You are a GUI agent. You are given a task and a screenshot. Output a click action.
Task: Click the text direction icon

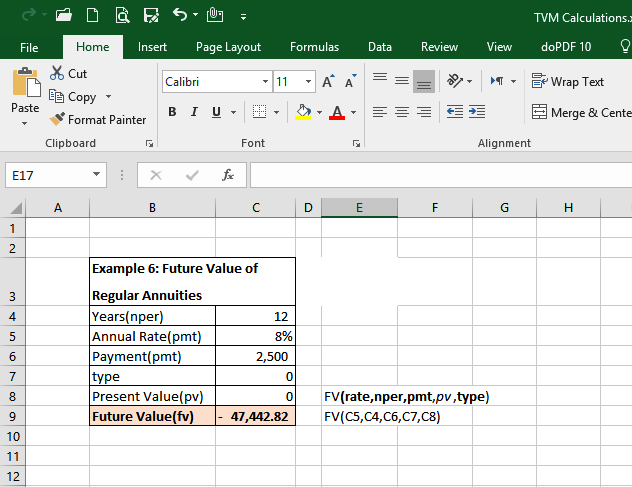point(497,81)
